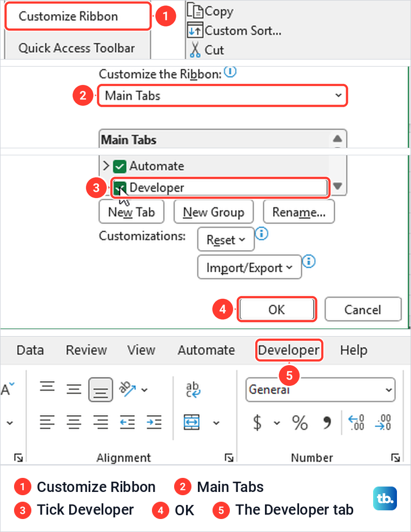This screenshot has height=532, width=411.
Task: Open Alignment dialog launcher
Action: click(x=229, y=458)
